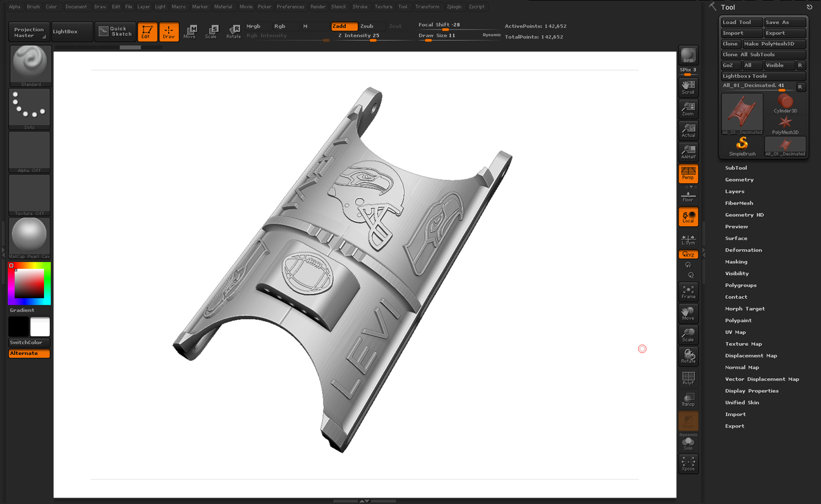The width and height of the screenshot is (821, 504).
Task: Enable Zsub sculpt mode
Action: click(x=372, y=26)
